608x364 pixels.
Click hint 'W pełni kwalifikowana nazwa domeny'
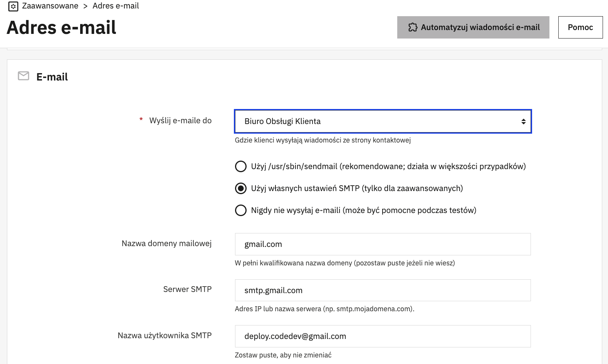[x=345, y=263]
